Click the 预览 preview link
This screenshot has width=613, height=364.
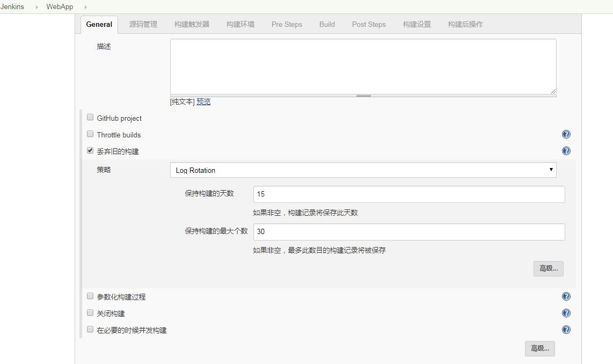pyautogui.click(x=203, y=101)
